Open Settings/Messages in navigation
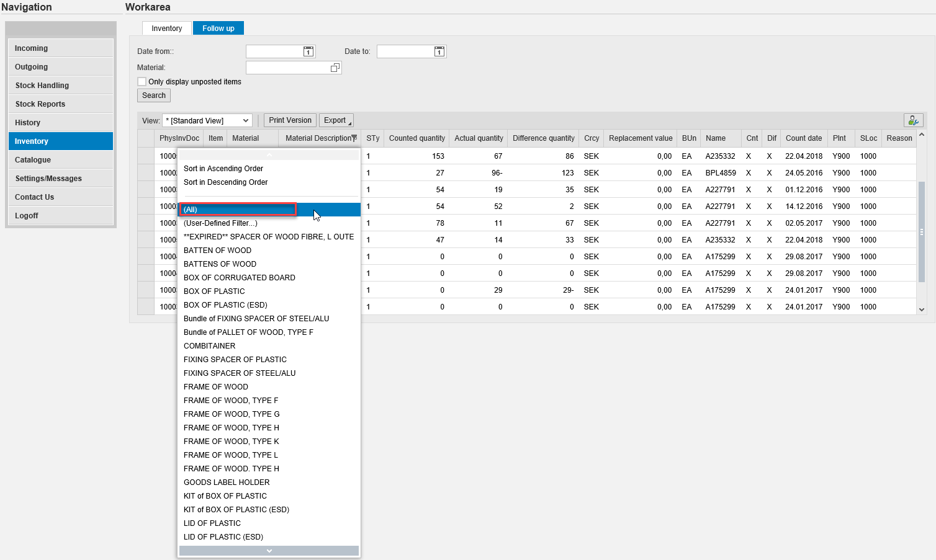Image resolution: width=936 pixels, height=560 pixels. (61, 179)
